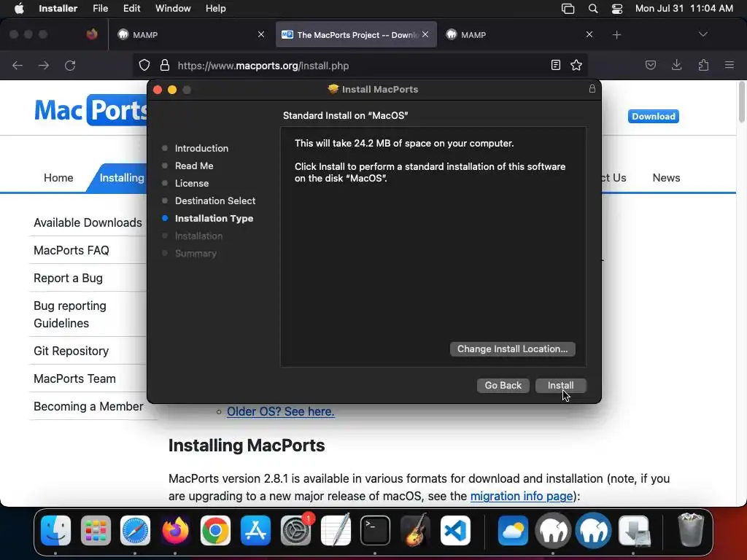Image resolution: width=747 pixels, height=560 pixels.
Task: Toggle reader view icon
Action: pyautogui.click(x=555, y=65)
